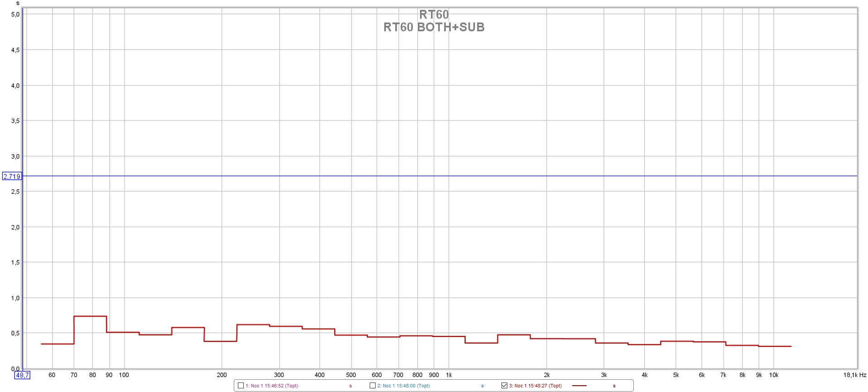The width and height of the screenshot is (868, 392).
Task: Click the 's' unit value for measurement 2
Action: [x=482, y=386]
